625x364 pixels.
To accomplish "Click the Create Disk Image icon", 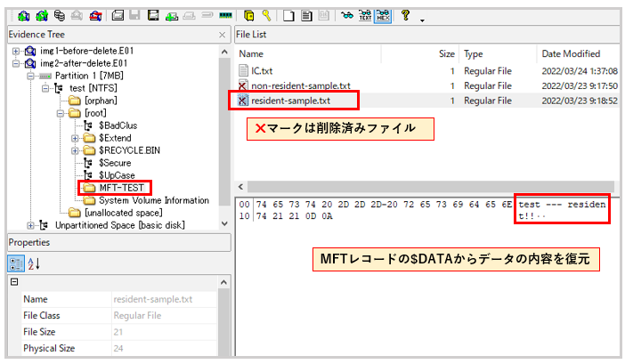I will (118, 16).
